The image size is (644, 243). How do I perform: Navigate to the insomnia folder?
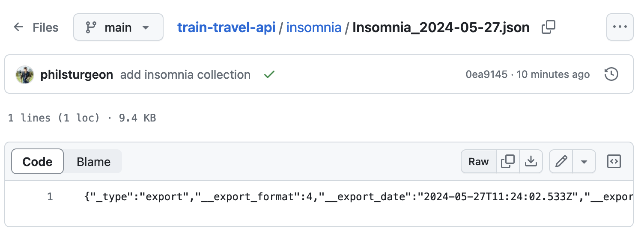[x=314, y=27]
